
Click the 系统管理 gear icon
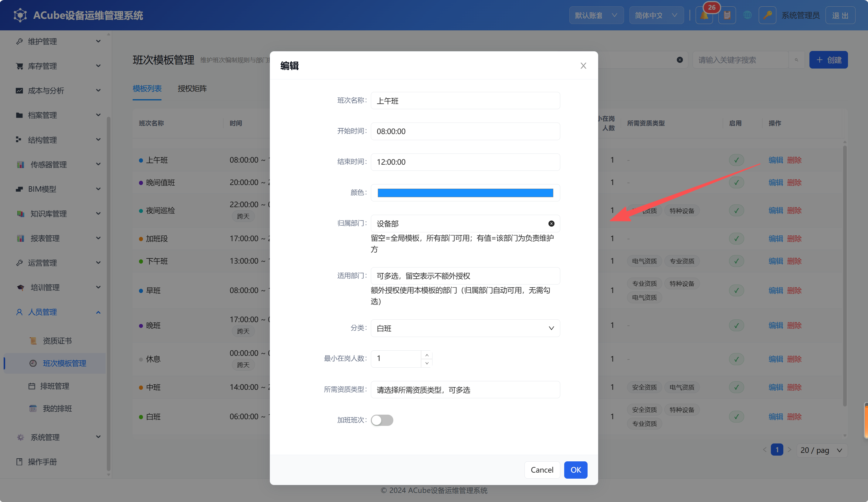coord(21,437)
